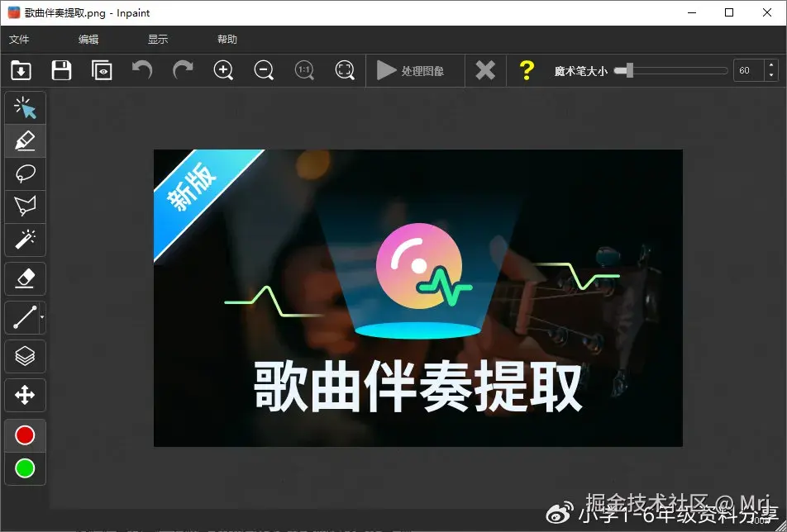Switch to the red mask marker

coord(25,435)
